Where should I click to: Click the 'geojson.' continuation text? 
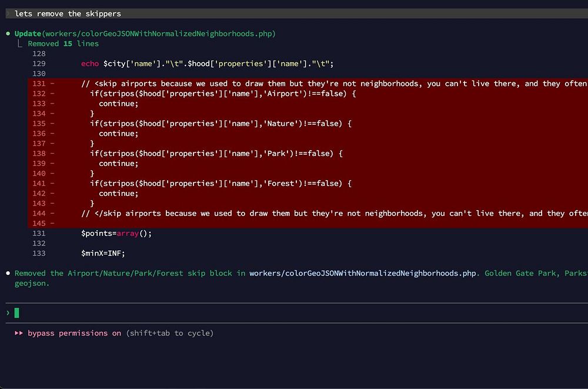click(x=32, y=284)
